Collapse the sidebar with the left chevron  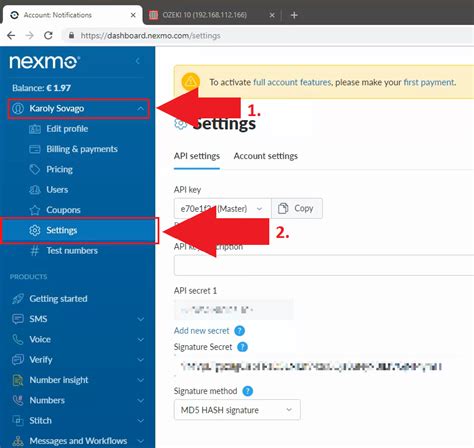click(138, 61)
